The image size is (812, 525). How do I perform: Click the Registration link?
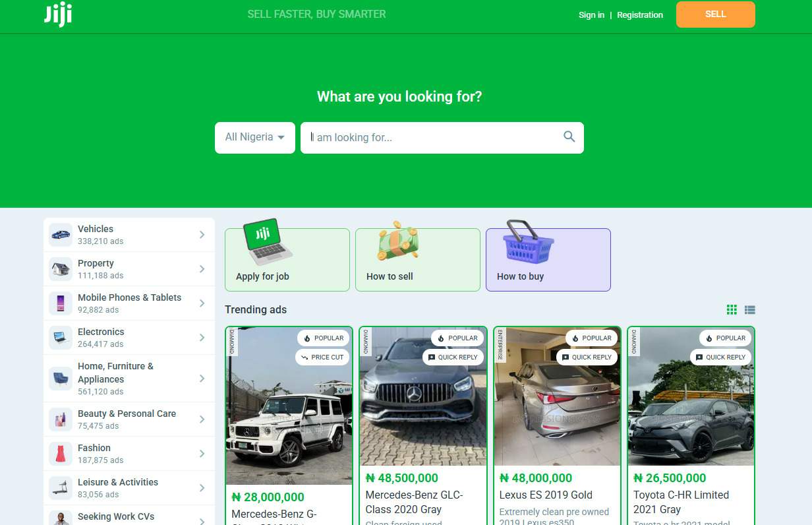pyautogui.click(x=639, y=15)
